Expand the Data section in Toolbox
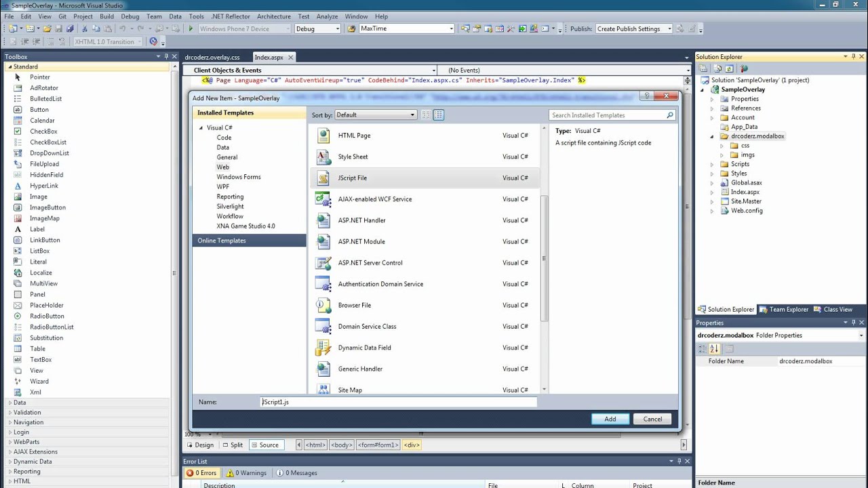This screenshot has height=488, width=868. coord(9,403)
